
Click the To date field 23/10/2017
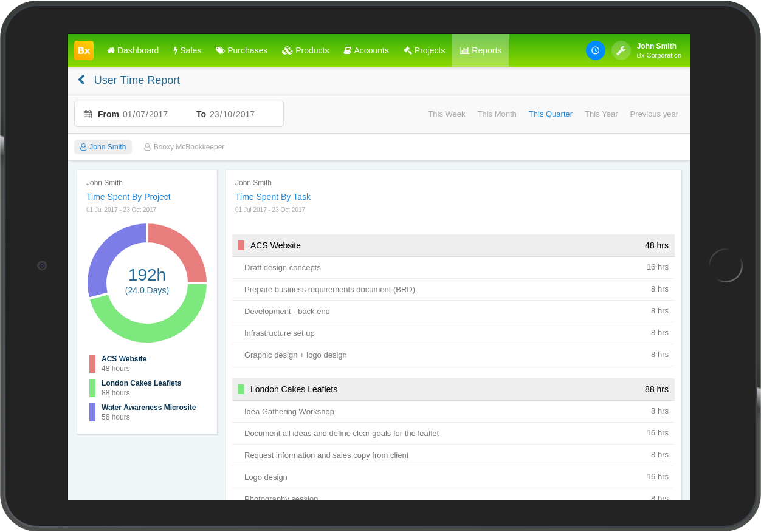point(232,114)
